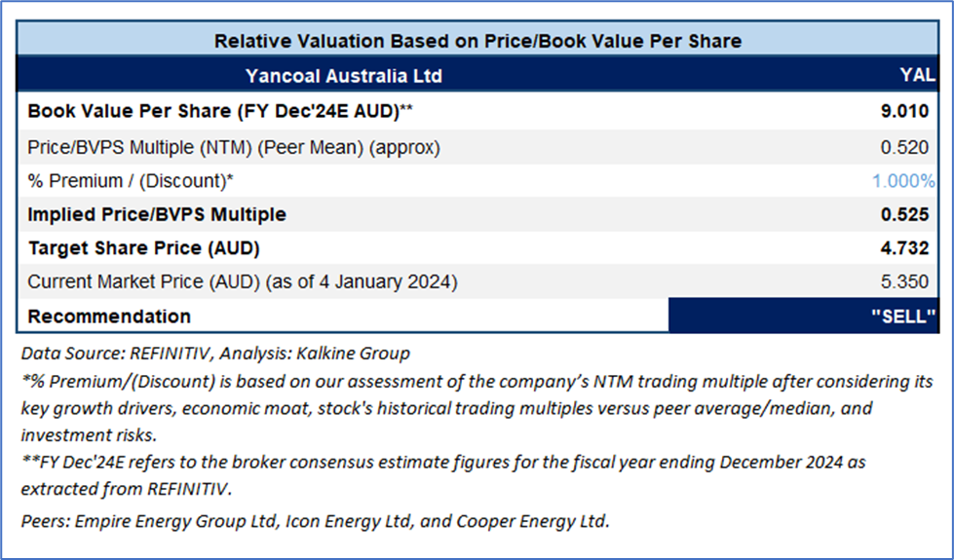
Task: Click the 4.732 target price value
Action: coord(904,248)
